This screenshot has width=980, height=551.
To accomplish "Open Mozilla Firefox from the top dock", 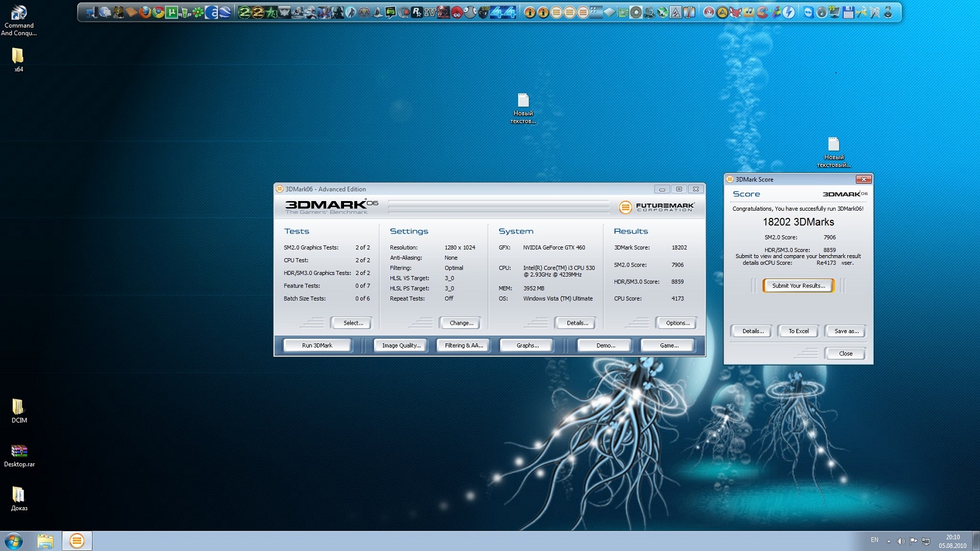I will [145, 11].
